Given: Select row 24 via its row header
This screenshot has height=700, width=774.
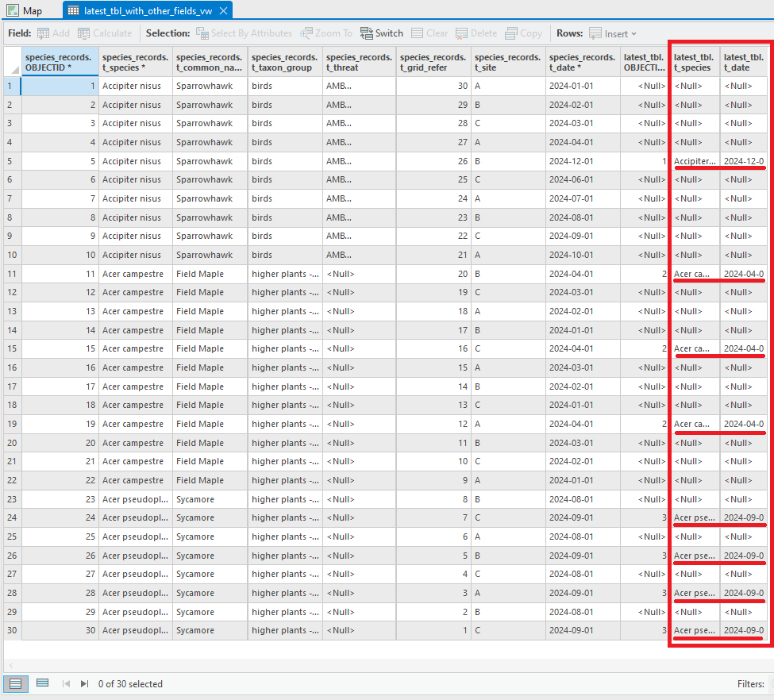Looking at the screenshot, I should pos(13,517).
